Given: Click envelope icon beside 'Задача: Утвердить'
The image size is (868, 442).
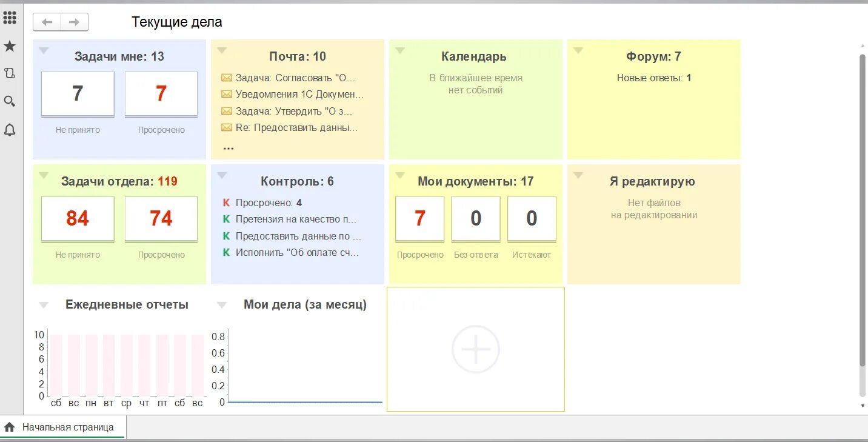Looking at the screenshot, I should coord(227,111).
